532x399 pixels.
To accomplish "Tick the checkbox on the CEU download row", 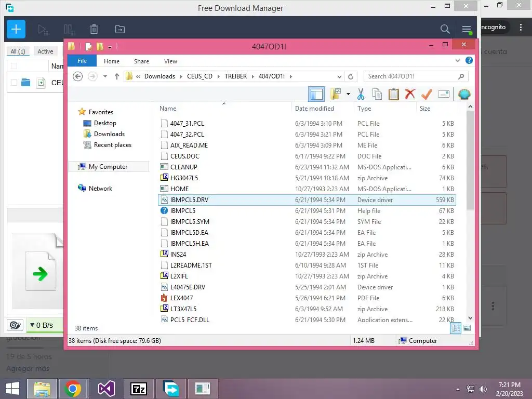I will pyautogui.click(x=14, y=83).
